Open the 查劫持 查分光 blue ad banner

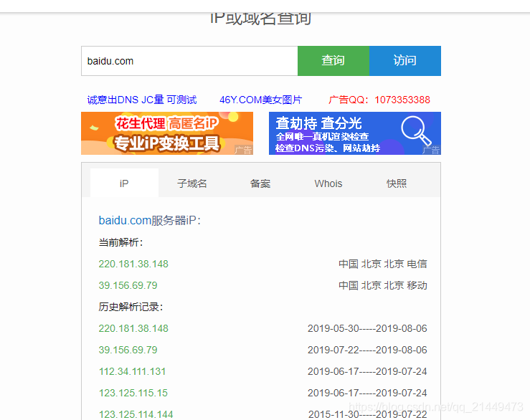tap(355, 133)
